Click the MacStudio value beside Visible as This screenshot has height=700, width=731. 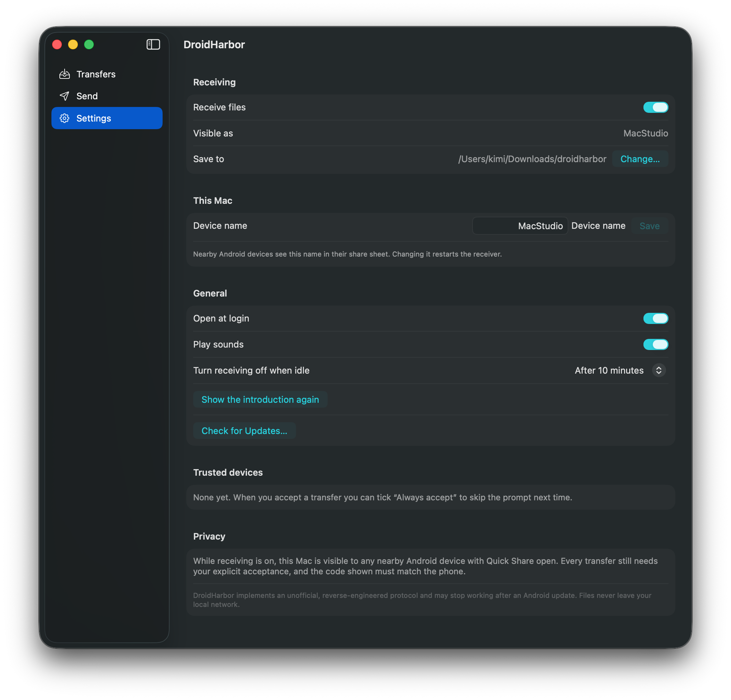645,133
